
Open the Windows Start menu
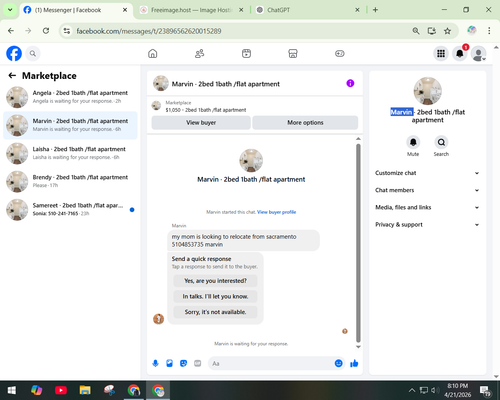click(12, 390)
